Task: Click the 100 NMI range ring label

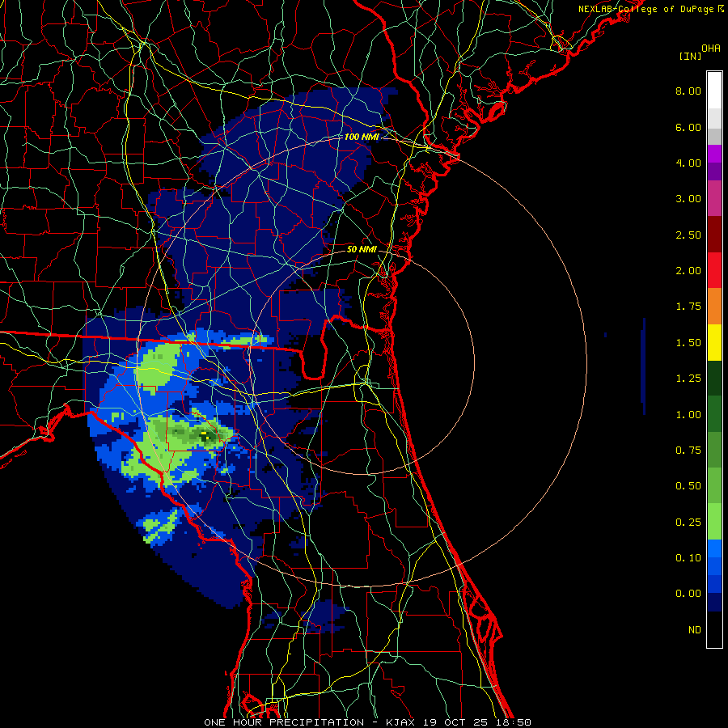Action: [362, 137]
